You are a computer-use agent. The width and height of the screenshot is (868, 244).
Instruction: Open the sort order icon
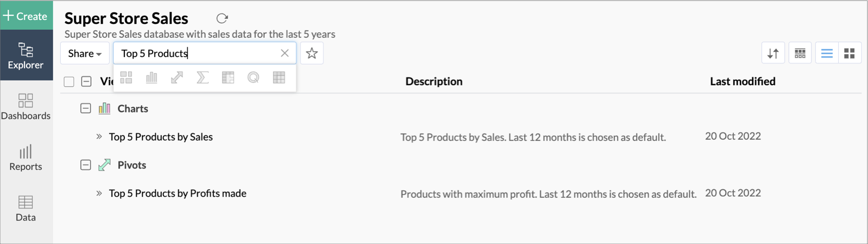[773, 53]
